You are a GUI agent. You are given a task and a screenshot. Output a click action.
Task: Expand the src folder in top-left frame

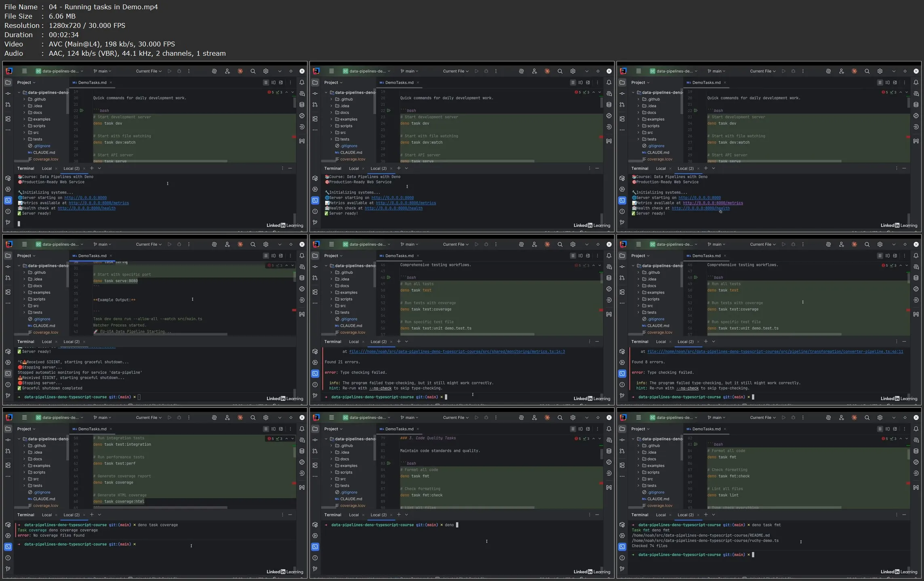[24, 132]
